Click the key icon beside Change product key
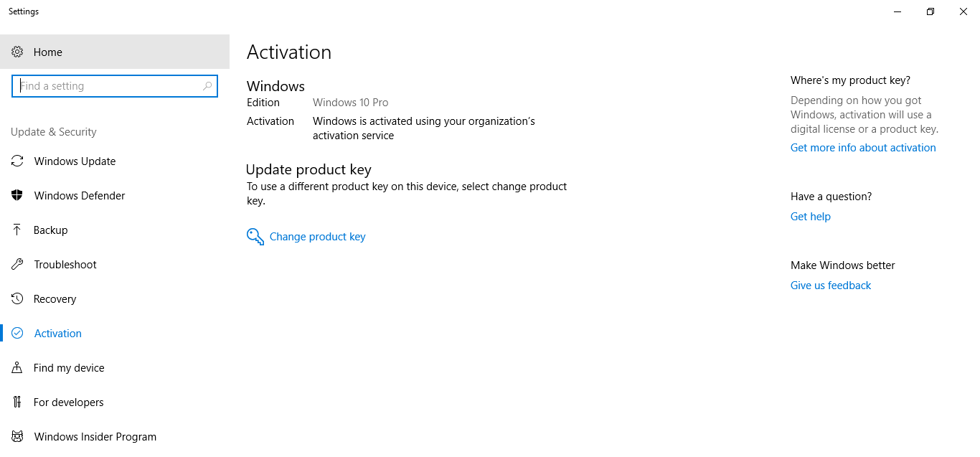The height and width of the screenshot is (457, 980). (x=255, y=237)
